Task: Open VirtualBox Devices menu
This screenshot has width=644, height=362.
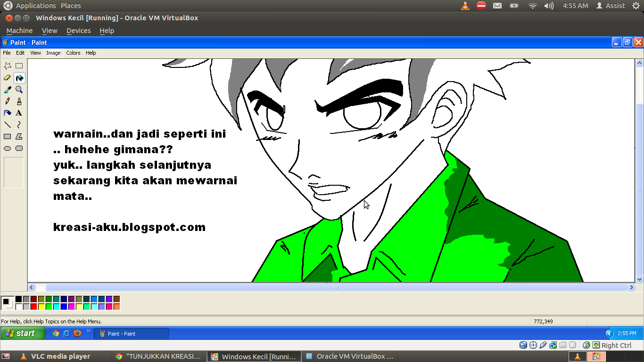Action: click(78, 31)
